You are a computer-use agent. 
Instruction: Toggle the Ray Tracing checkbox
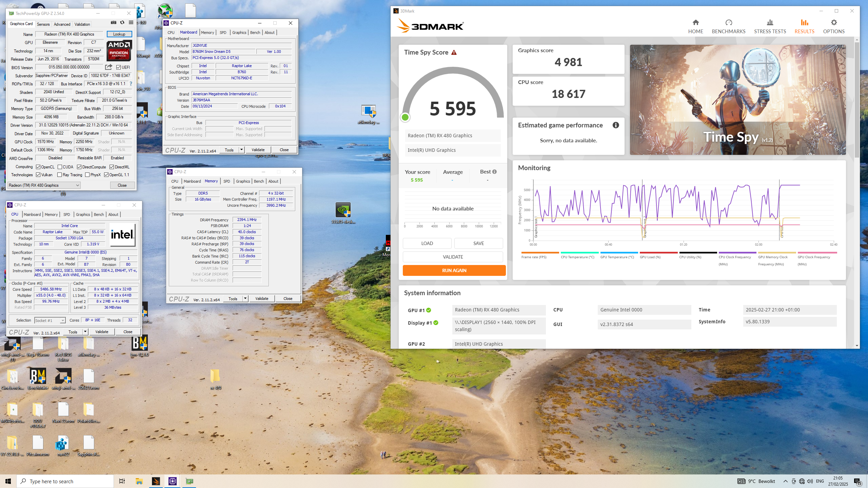tap(60, 175)
